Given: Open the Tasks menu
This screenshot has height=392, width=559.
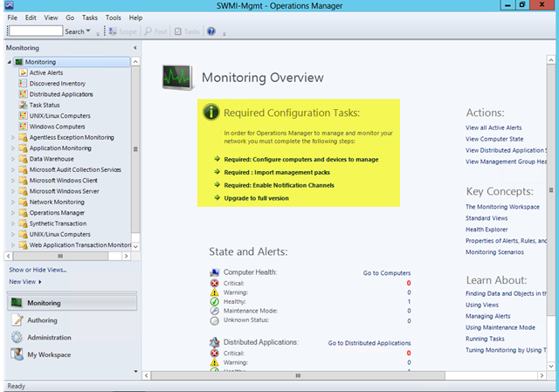Looking at the screenshot, I should click(x=90, y=17).
